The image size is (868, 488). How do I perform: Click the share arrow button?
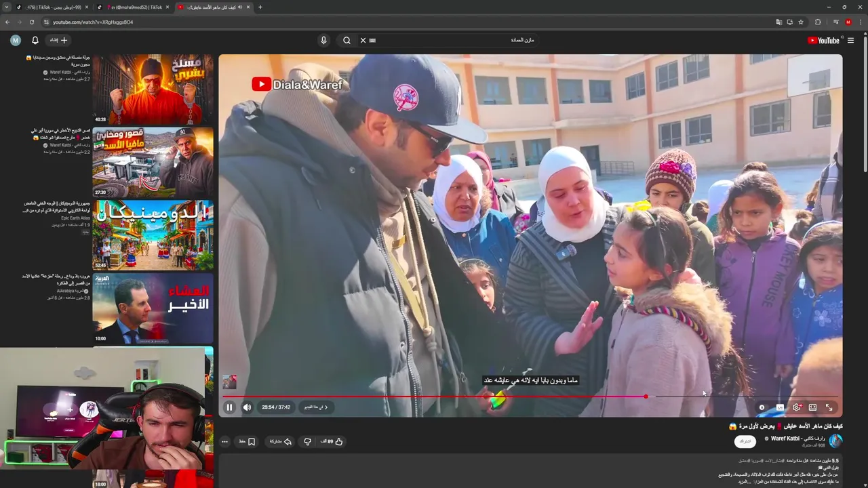pyautogui.click(x=280, y=441)
